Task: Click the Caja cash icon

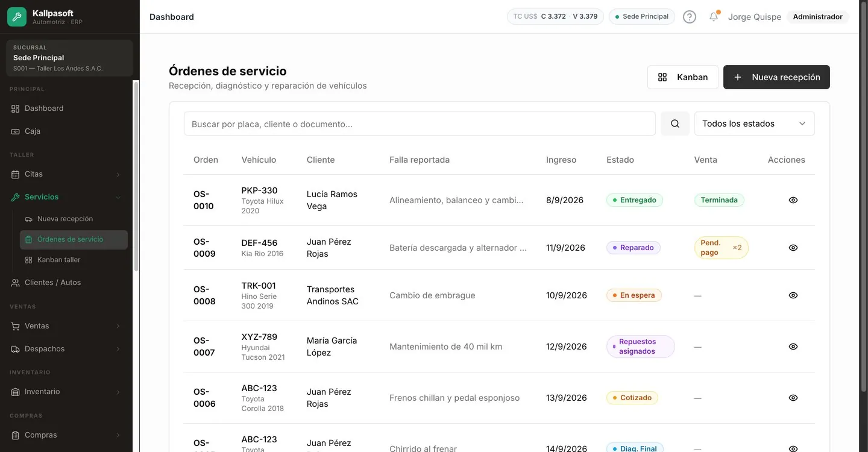Action: (x=16, y=131)
